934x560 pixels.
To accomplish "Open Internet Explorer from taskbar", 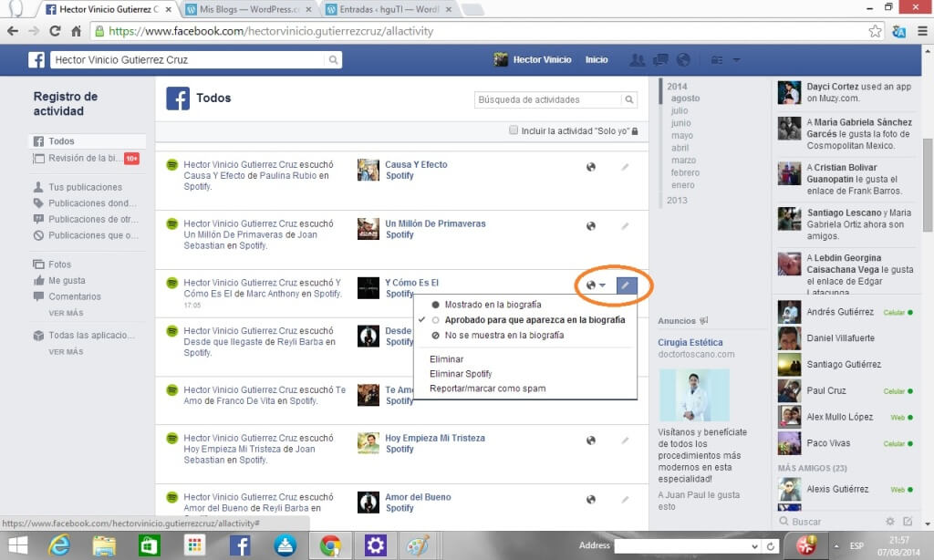I will pos(59,545).
